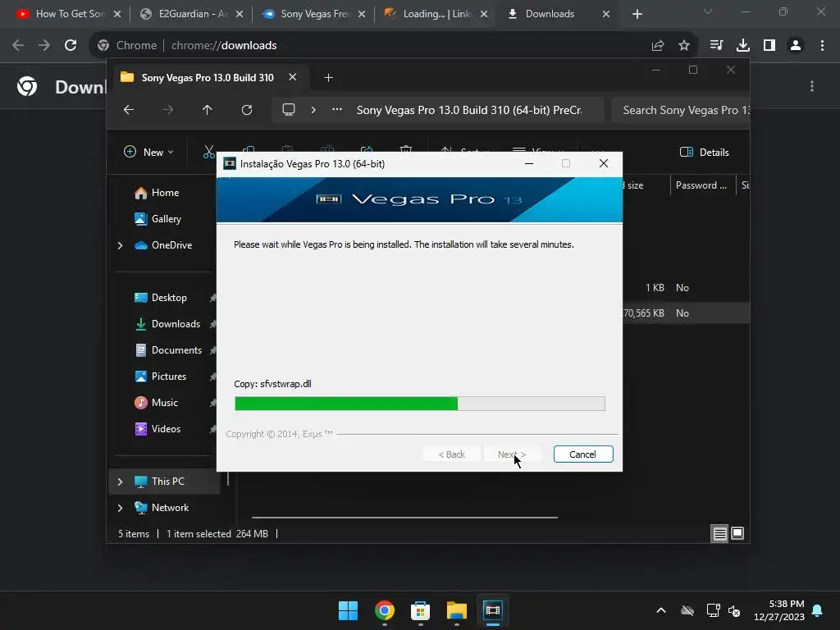The width and height of the screenshot is (840, 630).
Task: Reload the Chrome page
Action: pyautogui.click(x=71, y=46)
